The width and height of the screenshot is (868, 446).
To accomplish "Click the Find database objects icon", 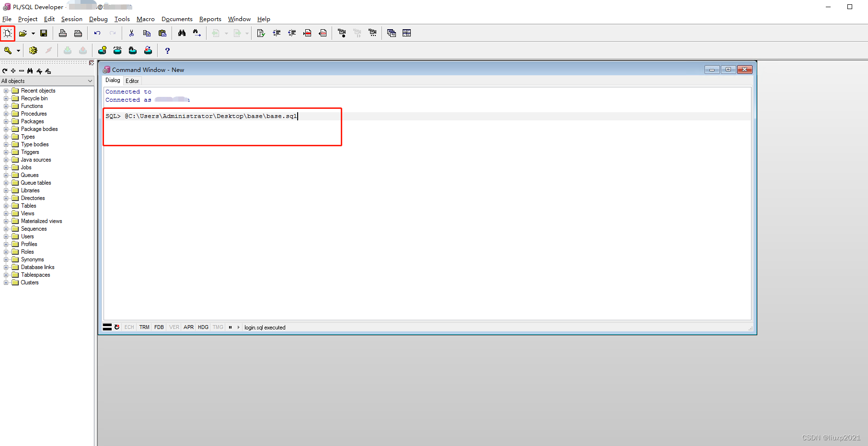I will coord(133,50).
